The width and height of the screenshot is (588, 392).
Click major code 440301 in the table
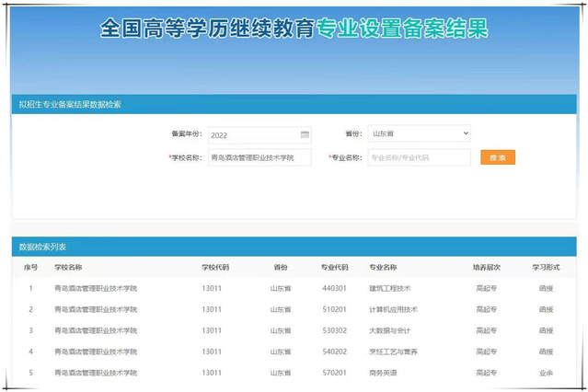pyautogui.click(x=333, y=288)
